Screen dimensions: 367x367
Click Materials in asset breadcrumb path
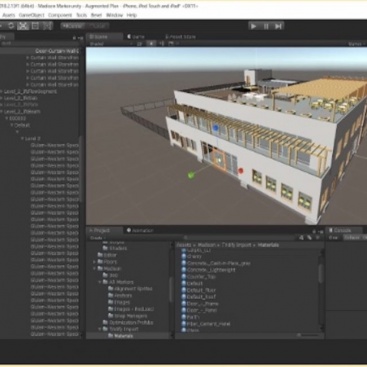pyautogui.click(x=268, y=245)
